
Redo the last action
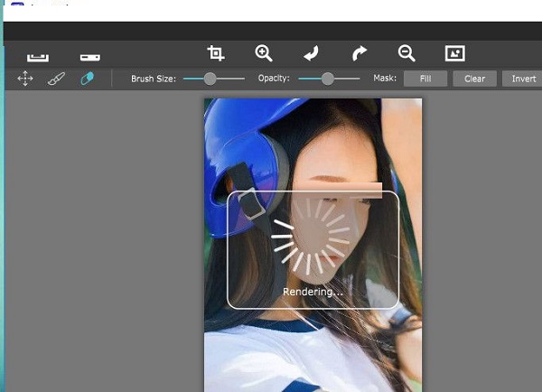pos(359,53)
